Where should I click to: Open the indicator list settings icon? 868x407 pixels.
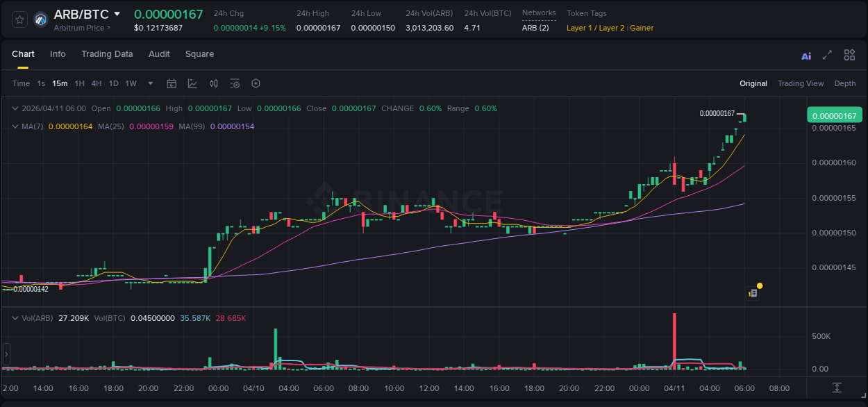[235, 83]
